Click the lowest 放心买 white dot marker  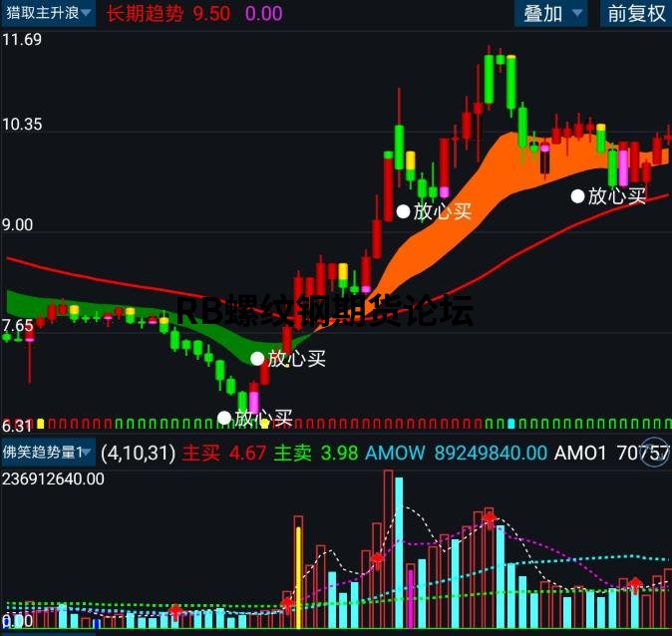pos(224,418)
